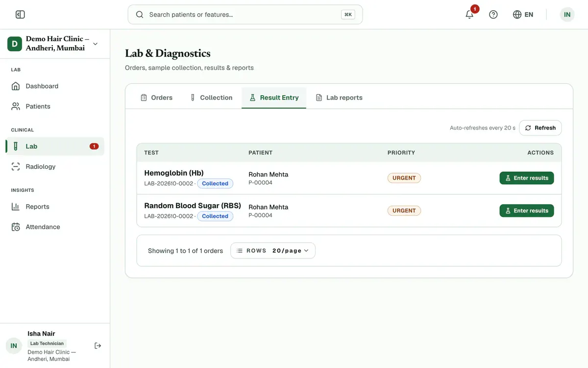Open Patients in sidebar

click(55, 106)
